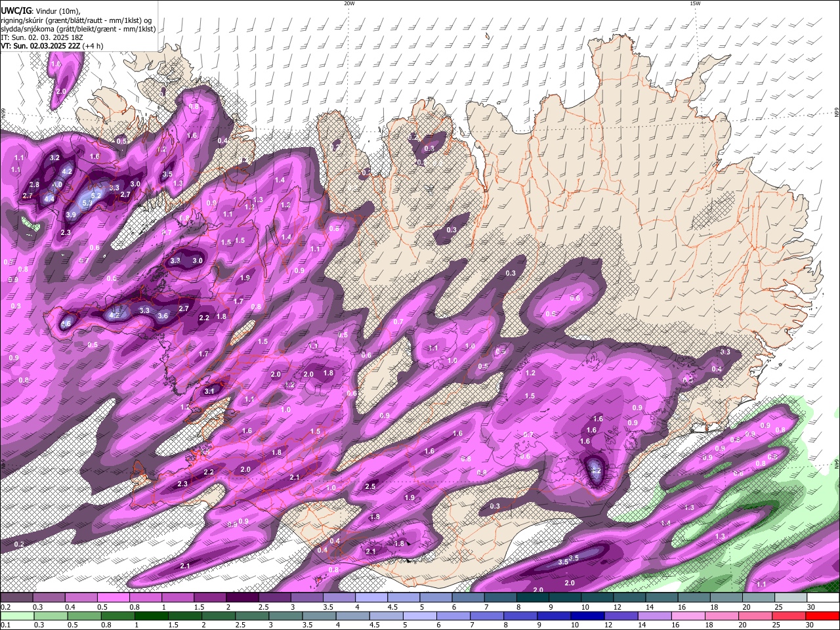Click the 'VT: Sun. 02.03.2025 22Z (+4 h)' line
The width and height of the screenshot is (840, 630).
click(x=52, y=46)
